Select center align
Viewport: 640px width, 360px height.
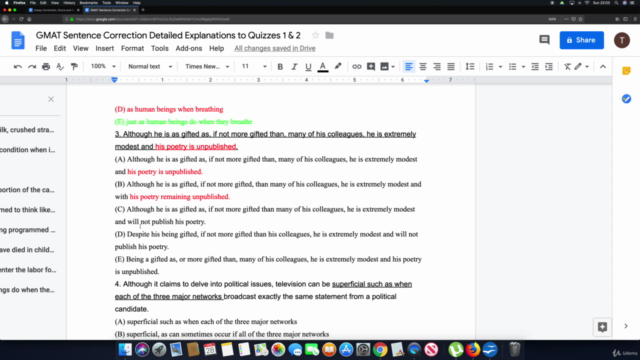423,67
